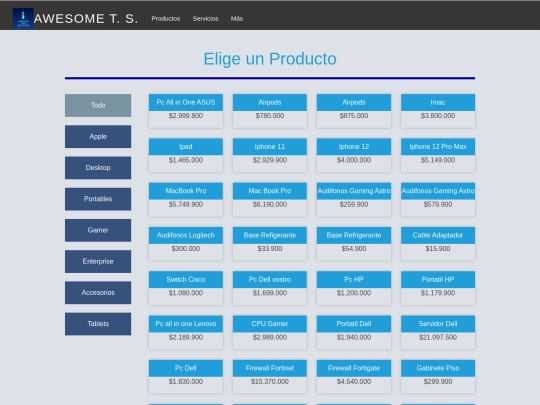Open the Mac Book Pro card priced $6.190.000
Screen dimensions: 540x405
pyautogui.click(x=270, y=199)
